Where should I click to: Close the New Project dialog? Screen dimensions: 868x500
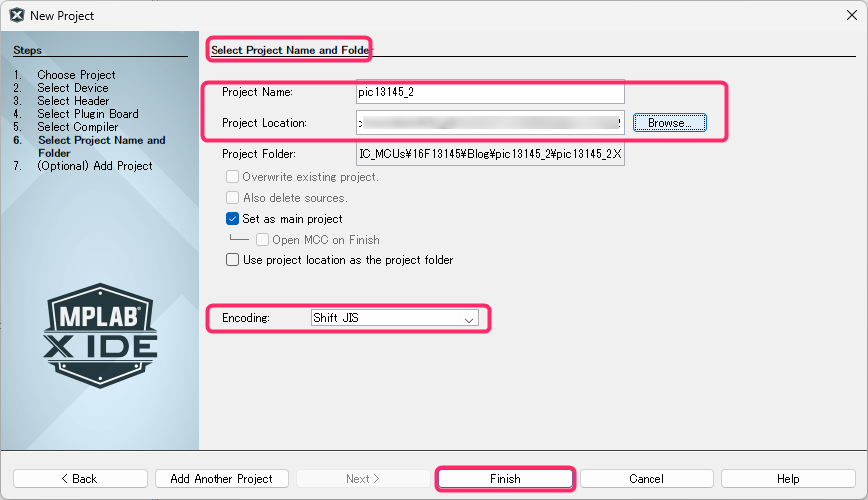851,15
